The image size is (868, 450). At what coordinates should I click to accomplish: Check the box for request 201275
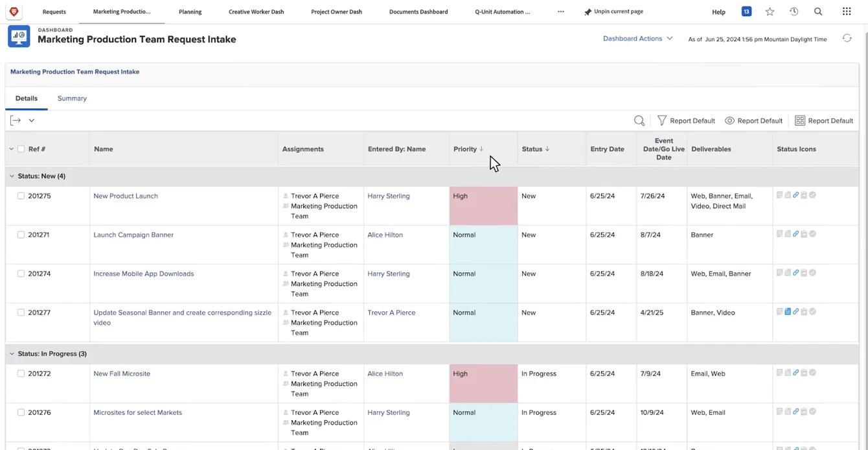[x=21, y=196]
